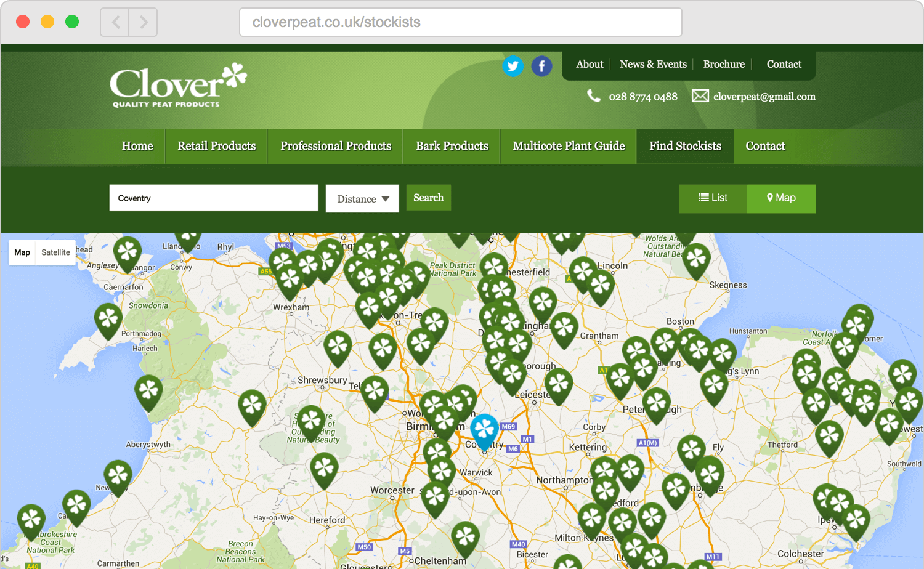Select the Map option in the map corner

tap(22, 252)
